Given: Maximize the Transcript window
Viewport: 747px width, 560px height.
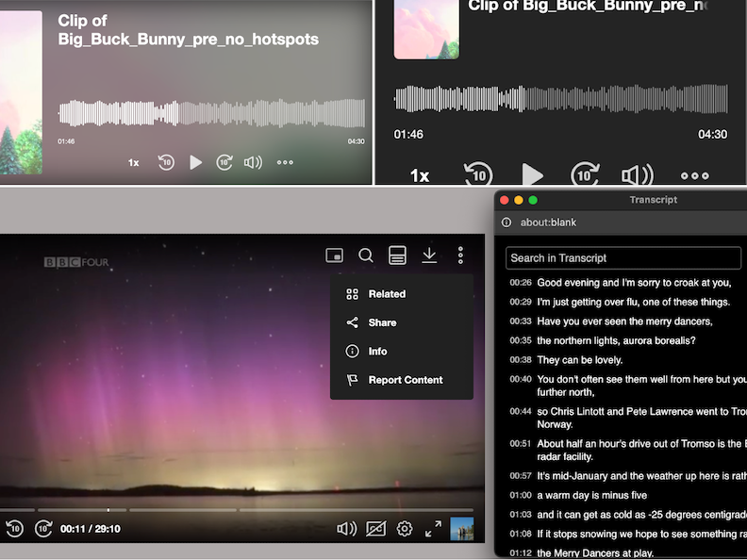Looking at the screenshot, I should point(533,200).
